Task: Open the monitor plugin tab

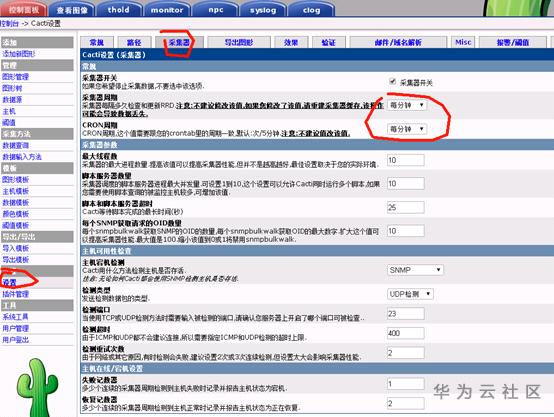Action: pos(167,10)
